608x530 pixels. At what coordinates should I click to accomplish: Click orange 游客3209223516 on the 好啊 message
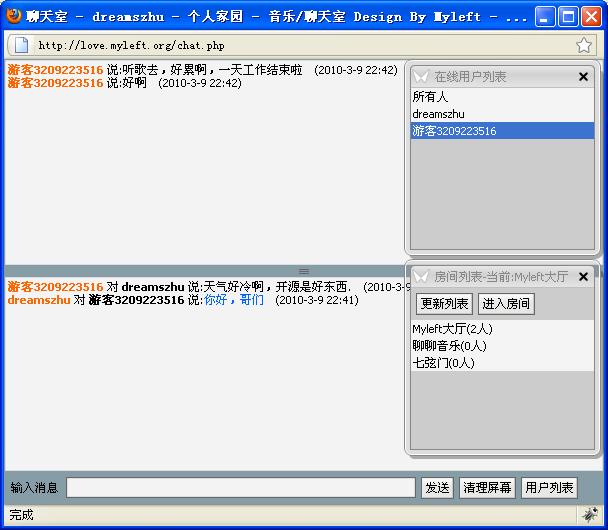coord(55,83)
